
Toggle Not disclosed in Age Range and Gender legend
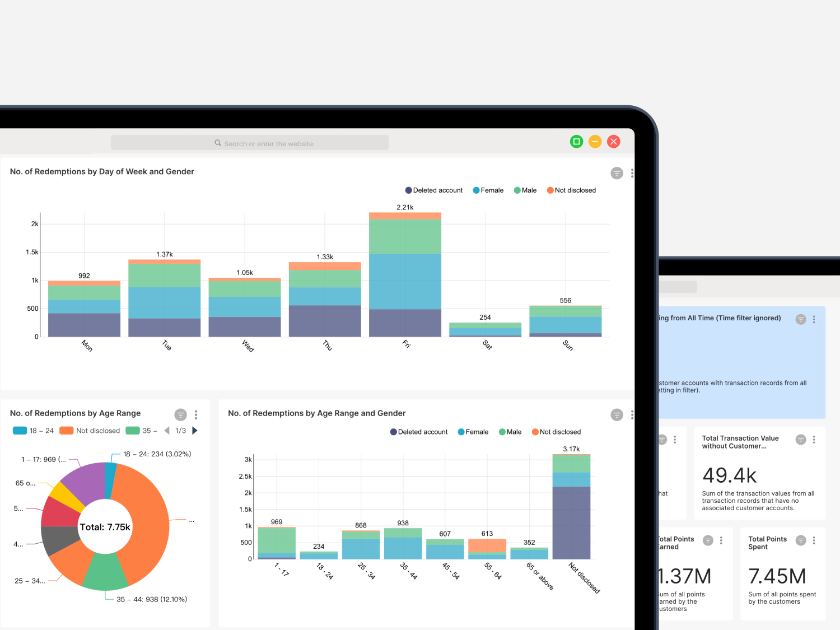tap(556, 432)
